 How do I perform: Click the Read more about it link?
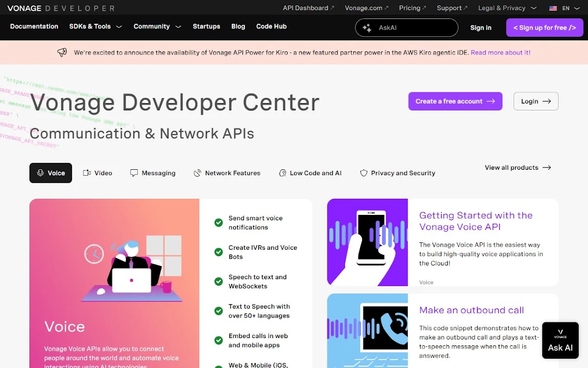pyautogui.click(x=501, y=53)
